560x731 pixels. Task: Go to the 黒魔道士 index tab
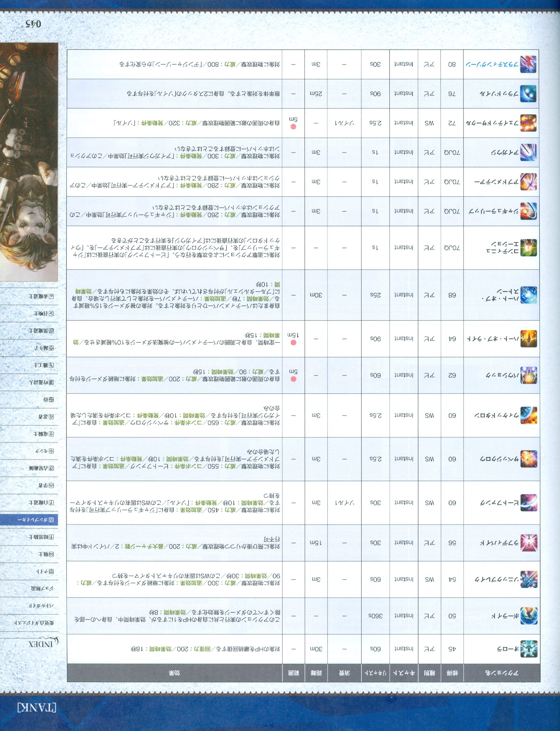42,330
